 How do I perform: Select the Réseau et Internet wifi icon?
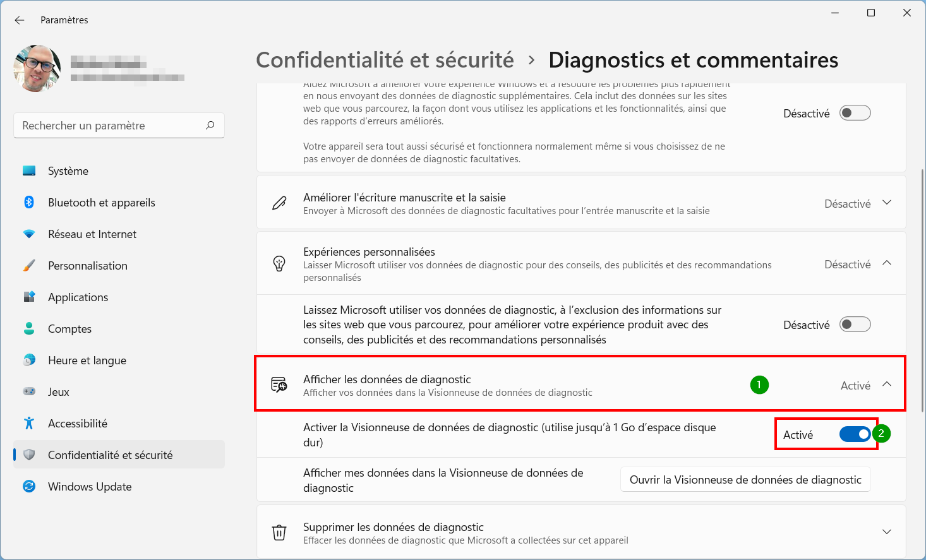point(29,234)
